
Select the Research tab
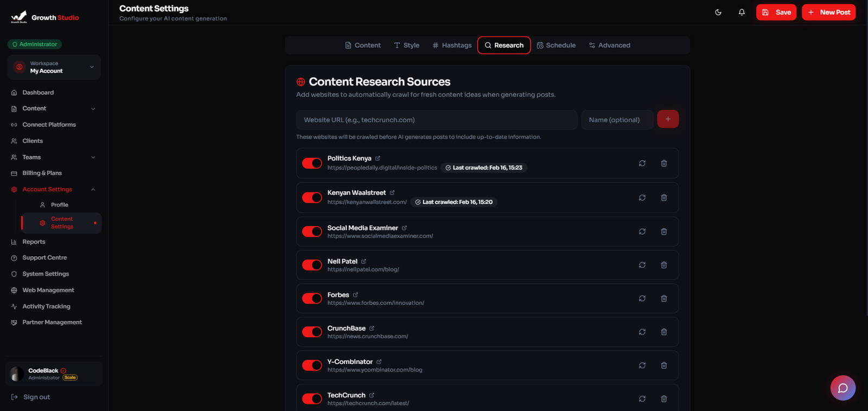click(504, 46)
